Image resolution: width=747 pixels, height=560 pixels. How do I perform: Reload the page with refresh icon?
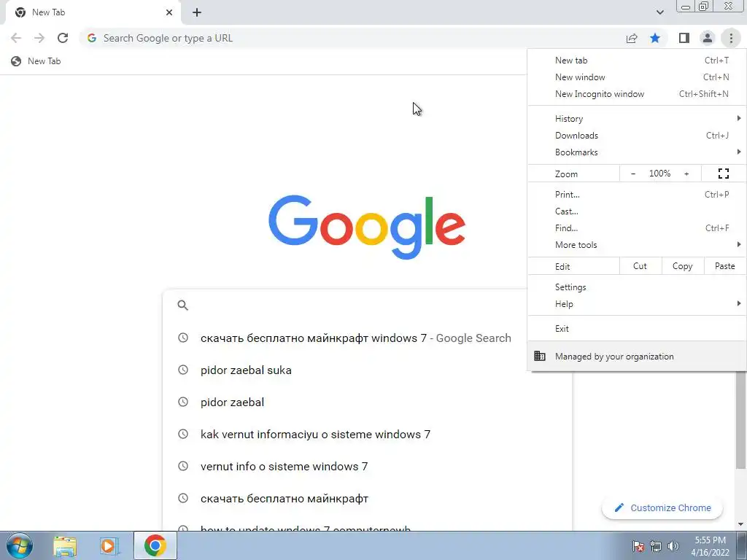pyautogui.click(x=63, y=38)
